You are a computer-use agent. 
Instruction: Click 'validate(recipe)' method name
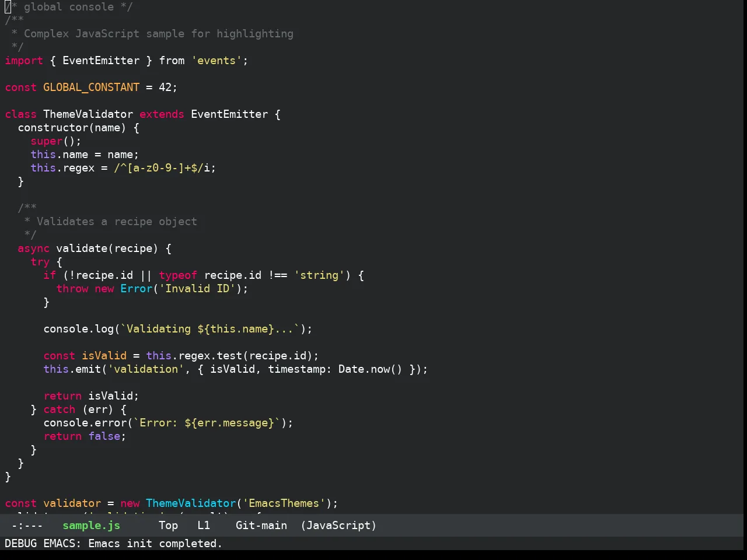click(x=107, y=249)
